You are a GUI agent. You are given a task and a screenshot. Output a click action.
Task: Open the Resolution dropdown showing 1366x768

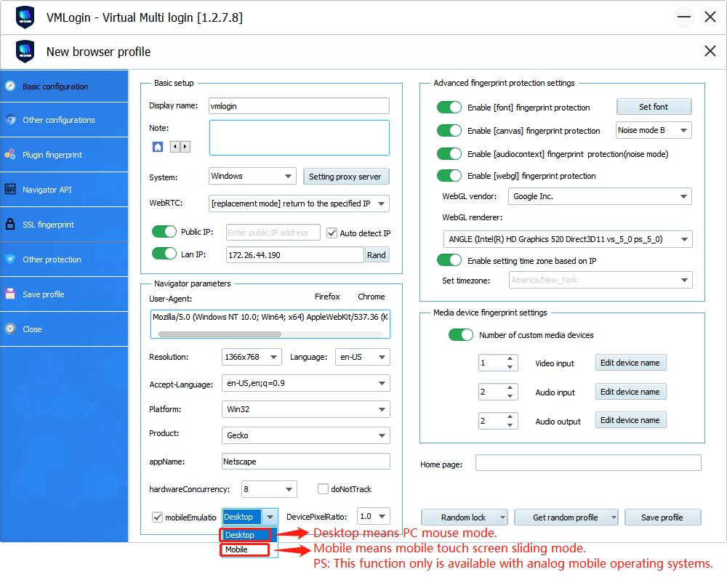point(252,357)
